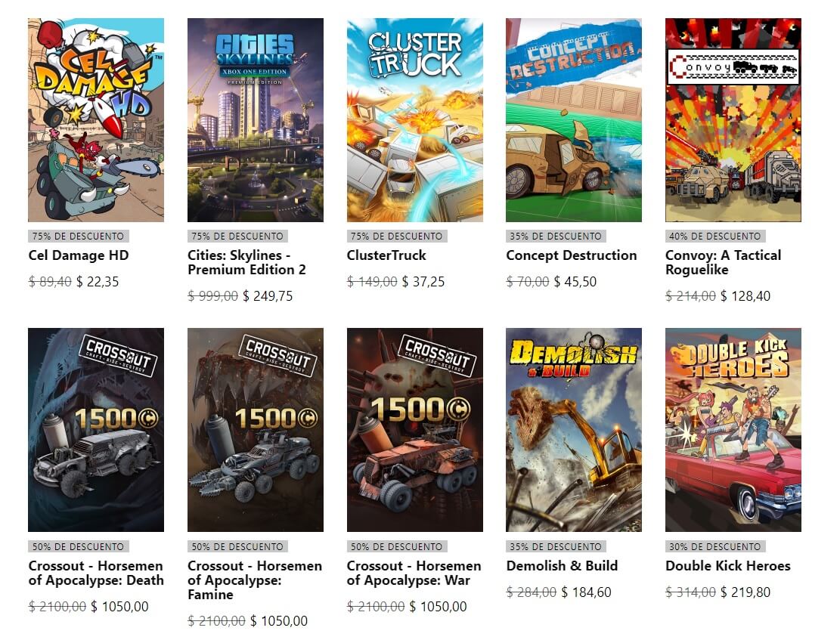This screenshot has width=840, height=640.
Task: Open the Demolish & Build title link
Action: point(562,566)
